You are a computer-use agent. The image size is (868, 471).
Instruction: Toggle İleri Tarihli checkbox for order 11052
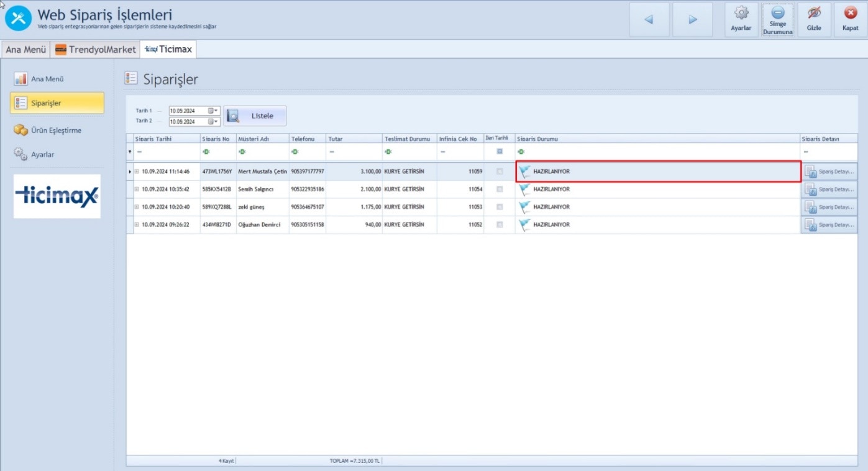(500, 224)
